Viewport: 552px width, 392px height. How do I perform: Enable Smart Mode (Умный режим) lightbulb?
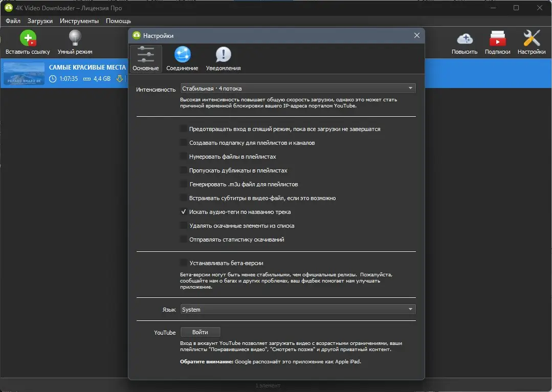(75, 38)
